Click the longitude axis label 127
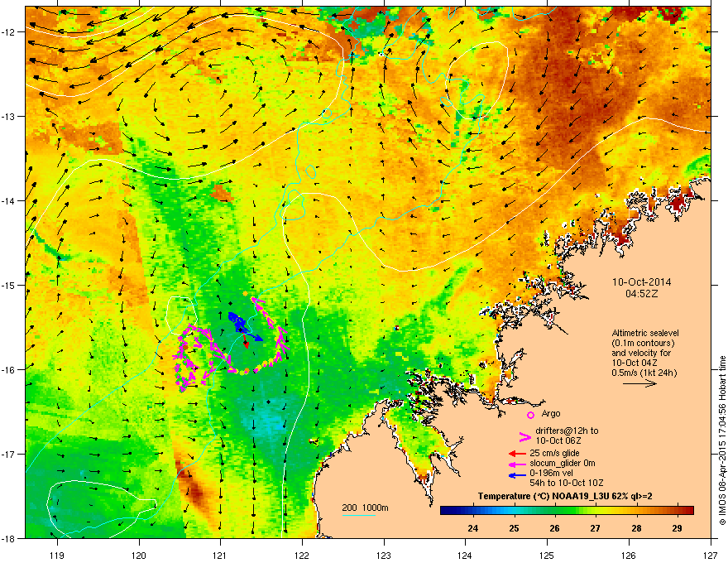 point(711,555)
